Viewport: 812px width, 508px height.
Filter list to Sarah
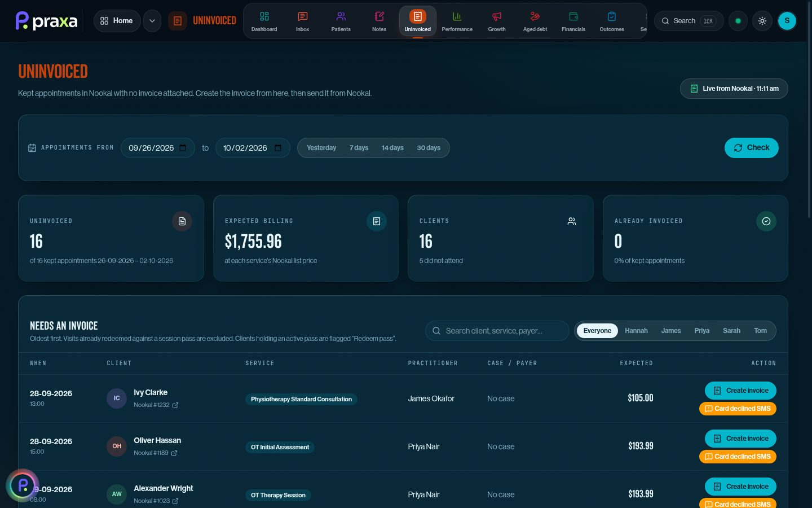click(x=731, y=331)
